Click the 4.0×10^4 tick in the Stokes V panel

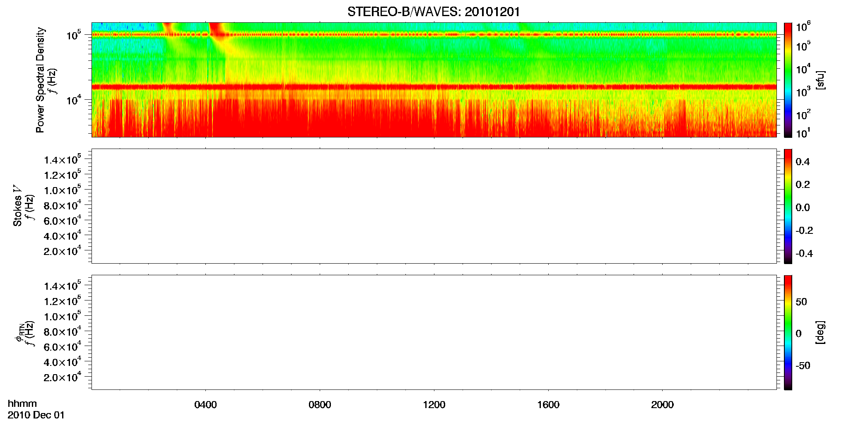(63, 236)
